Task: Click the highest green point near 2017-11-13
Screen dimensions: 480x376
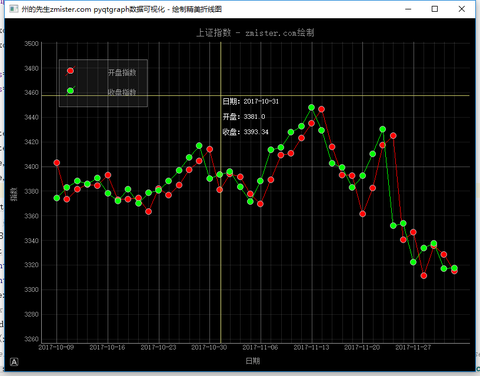Action: (312, 107)
